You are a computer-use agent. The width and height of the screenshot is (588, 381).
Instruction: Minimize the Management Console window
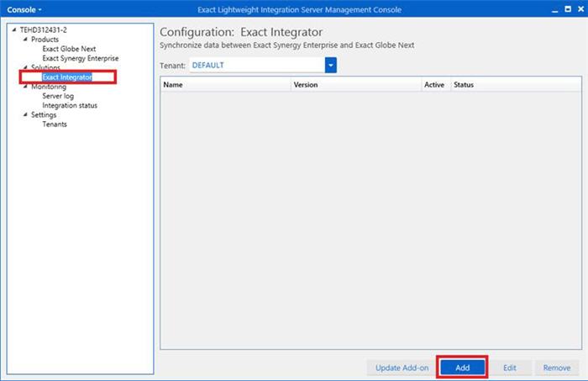pos(554,10)
